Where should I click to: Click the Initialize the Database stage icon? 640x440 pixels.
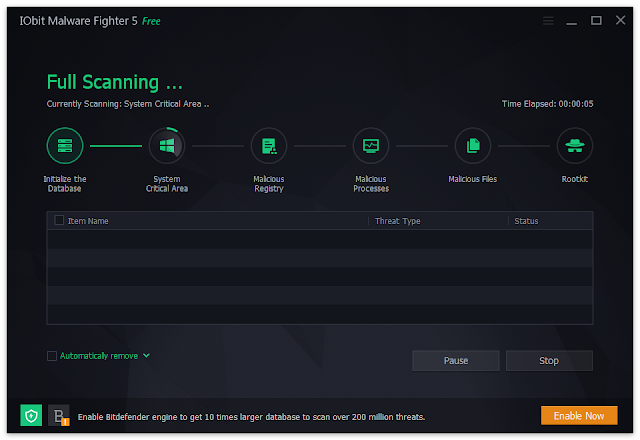(64, 146)
